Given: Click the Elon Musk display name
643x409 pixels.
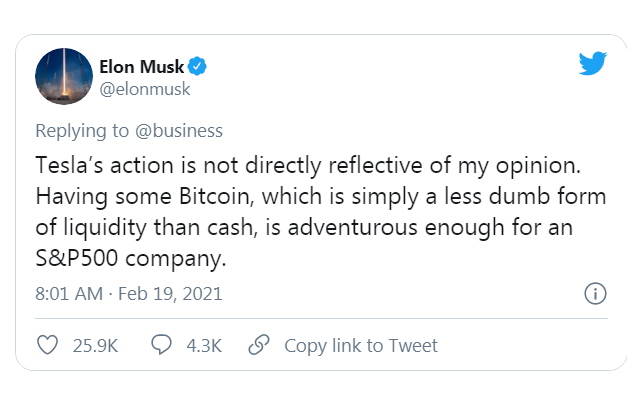Looking at the screenshot, I should [140, 67].
